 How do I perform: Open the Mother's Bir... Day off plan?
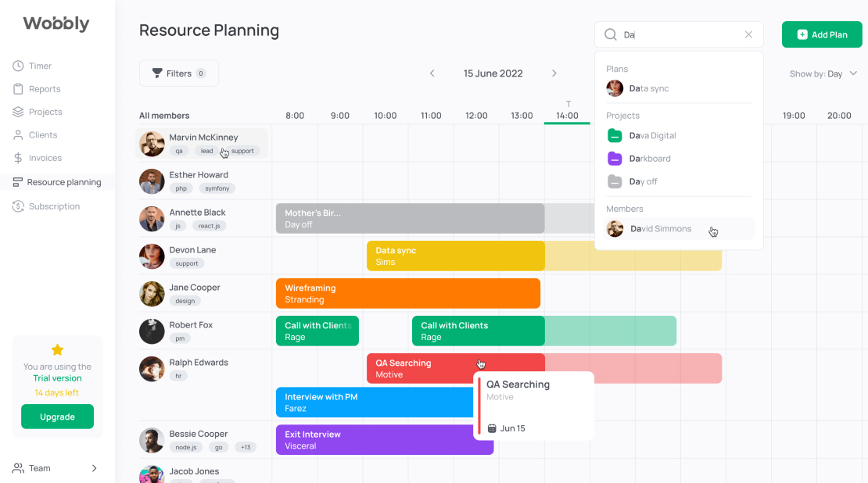(411, 219)
